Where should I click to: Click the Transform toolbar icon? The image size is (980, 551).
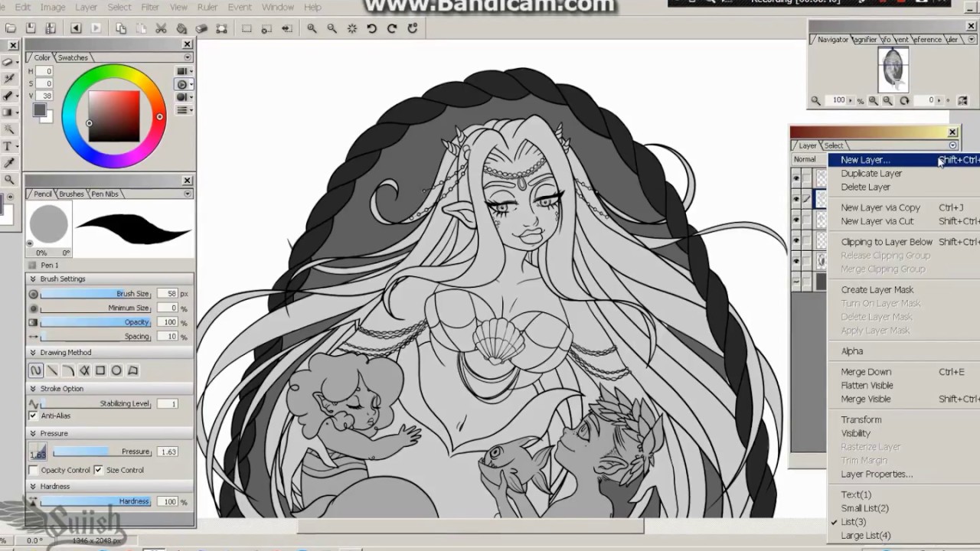coord(221,28)
